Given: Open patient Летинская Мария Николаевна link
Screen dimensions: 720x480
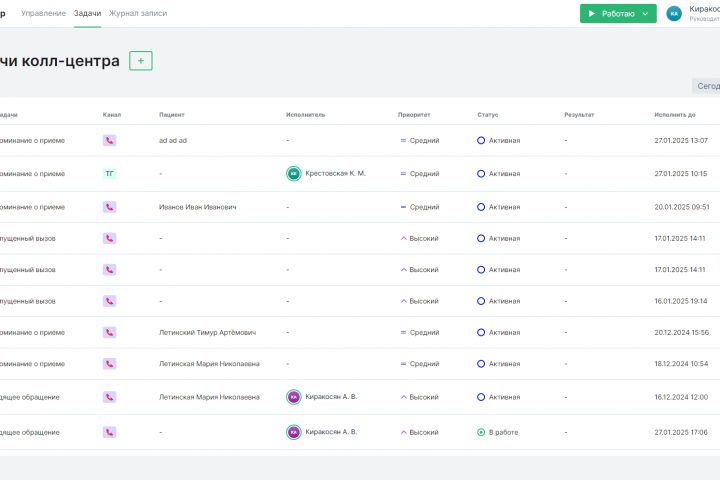Looking at the screenshot, I should [209, 365].
